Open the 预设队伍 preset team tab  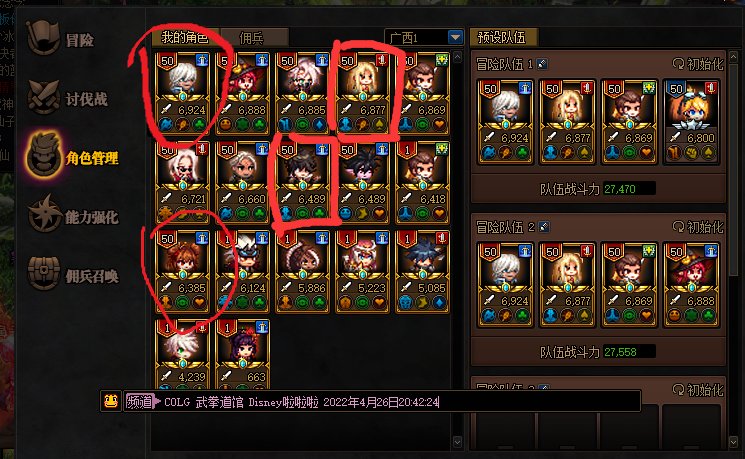502,38
